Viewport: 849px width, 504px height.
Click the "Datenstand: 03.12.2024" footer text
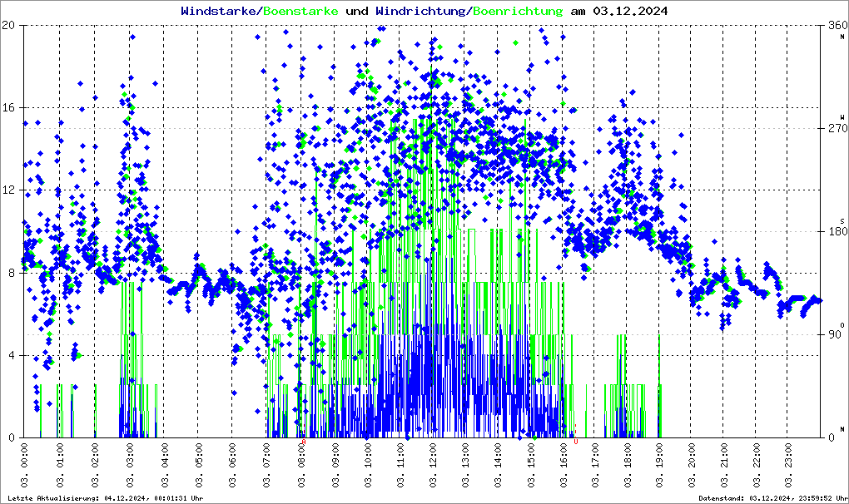tap(745, 498)
